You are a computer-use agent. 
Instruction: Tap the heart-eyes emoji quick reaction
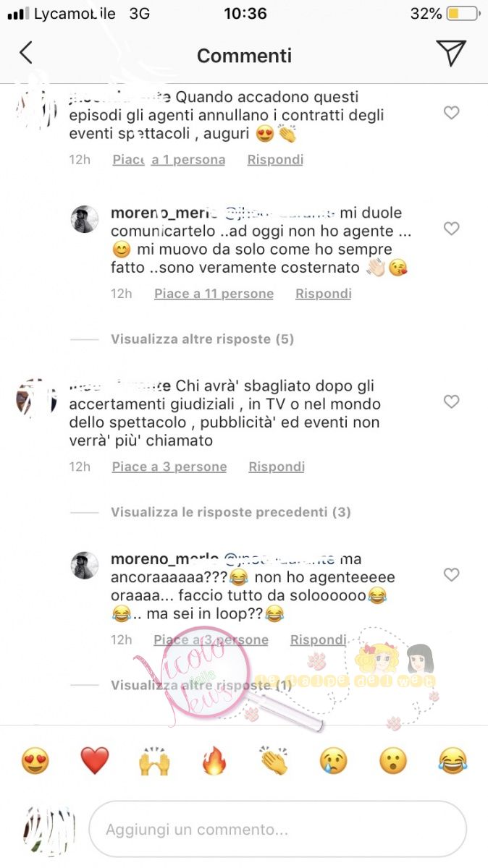35,761
